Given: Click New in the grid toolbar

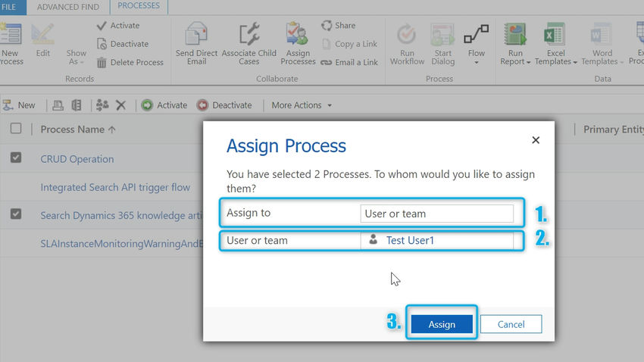Looking at the screenshot, I should click(x=19, y=105).
